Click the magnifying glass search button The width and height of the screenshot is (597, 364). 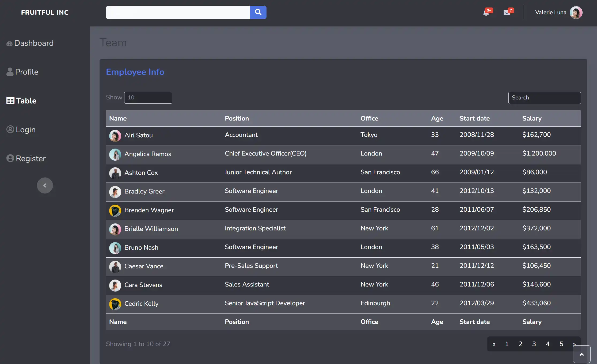click(258, 12)
